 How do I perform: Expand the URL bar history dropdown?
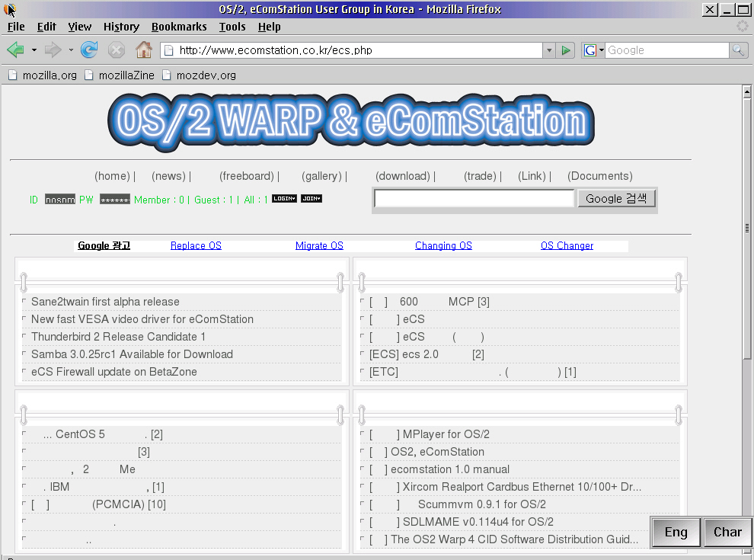tap(549, 50)
